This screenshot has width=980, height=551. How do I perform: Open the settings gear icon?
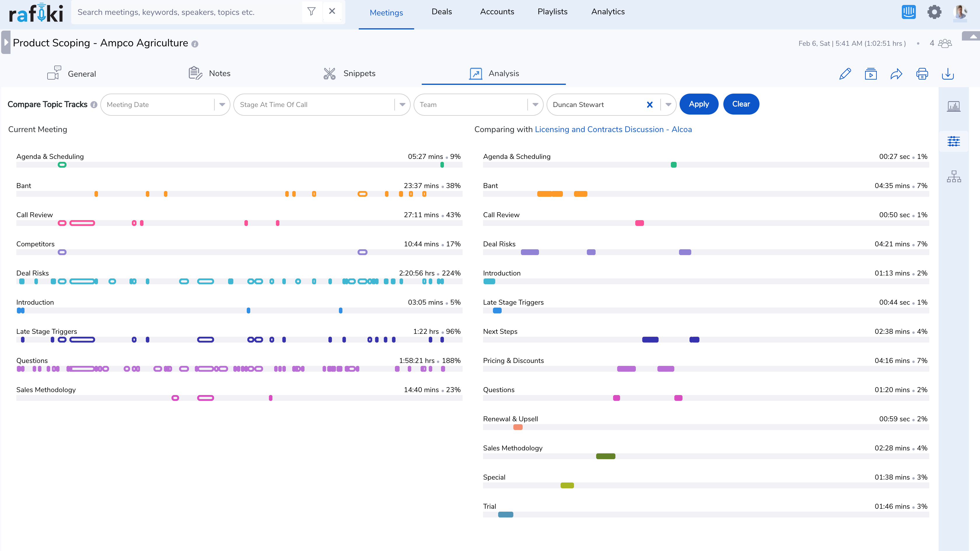934,12
